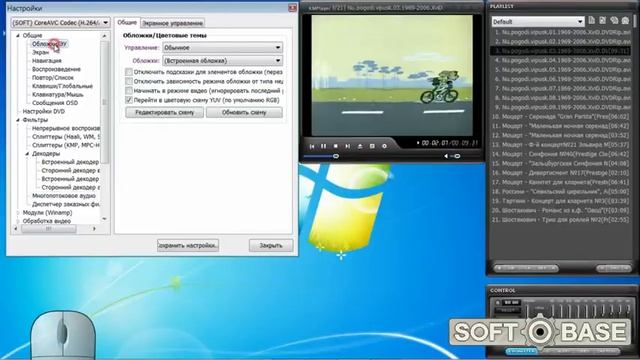The height and width of the screenshot is (360, 640).
Task: Click the 'Сохранить настройки' button
Action: tap(188, 245)
